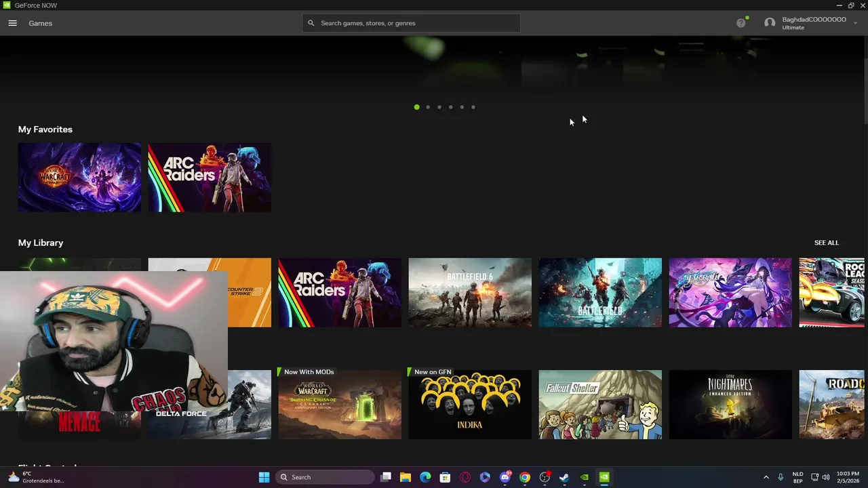
Task: Open ARC Raiders tile in My Library
Action: (340, 293)
